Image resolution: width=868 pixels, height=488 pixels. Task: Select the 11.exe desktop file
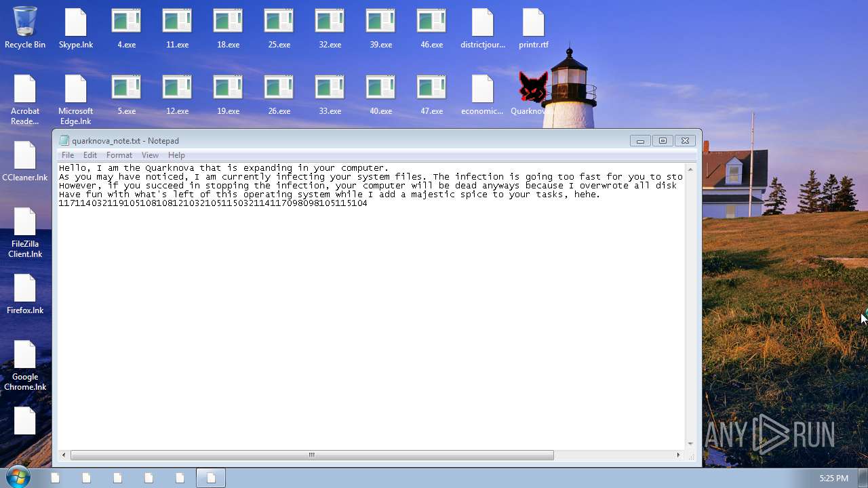177,28
